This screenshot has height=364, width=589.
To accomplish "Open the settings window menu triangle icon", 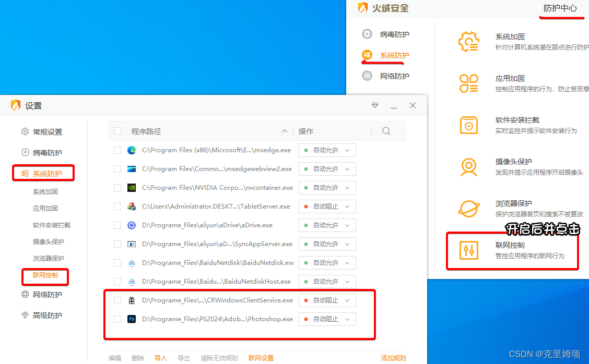I will coord(374,105).
